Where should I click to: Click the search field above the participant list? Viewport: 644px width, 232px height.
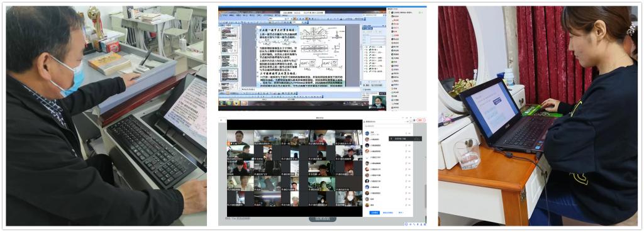tap(387, 126)
